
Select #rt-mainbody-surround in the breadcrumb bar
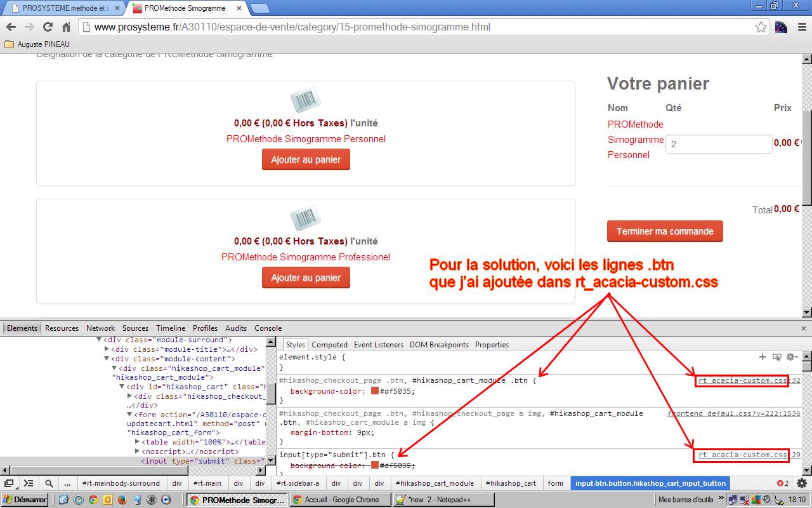[121, 483]
